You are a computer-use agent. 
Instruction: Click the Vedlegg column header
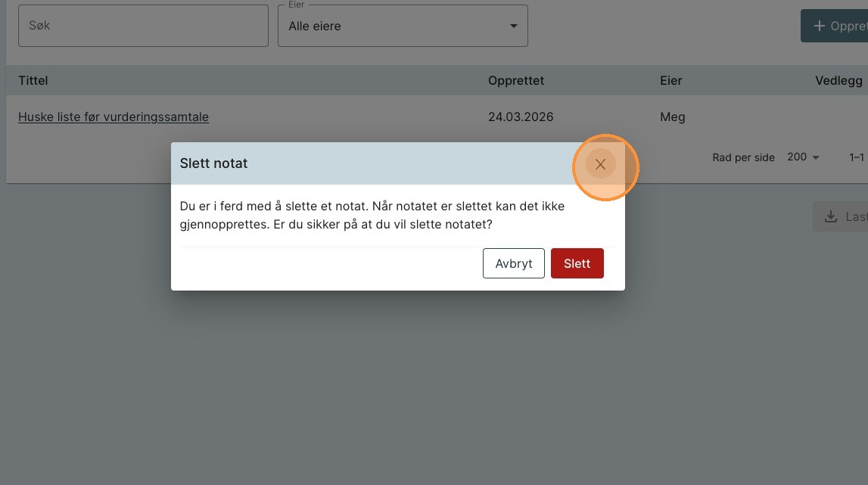(838, 80)
